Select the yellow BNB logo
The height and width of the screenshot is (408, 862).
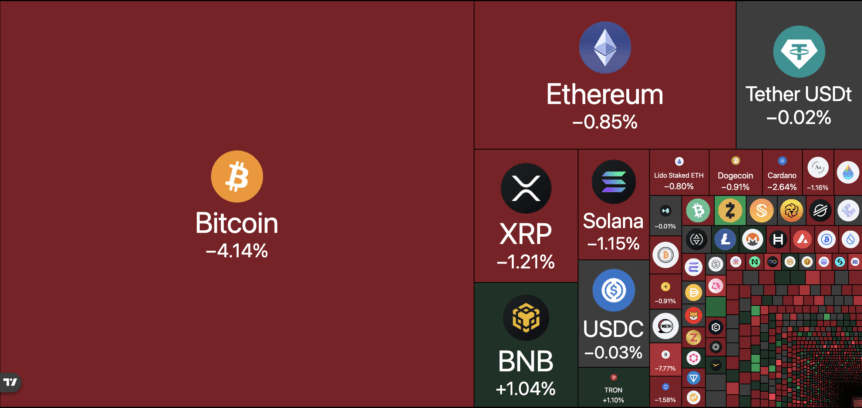(526, 320)
